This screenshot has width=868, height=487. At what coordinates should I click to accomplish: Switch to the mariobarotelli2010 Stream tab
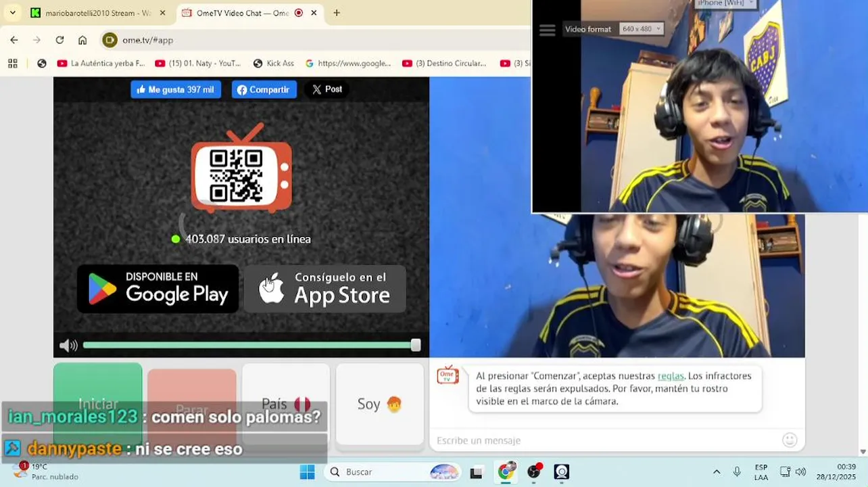pos(99,13)
